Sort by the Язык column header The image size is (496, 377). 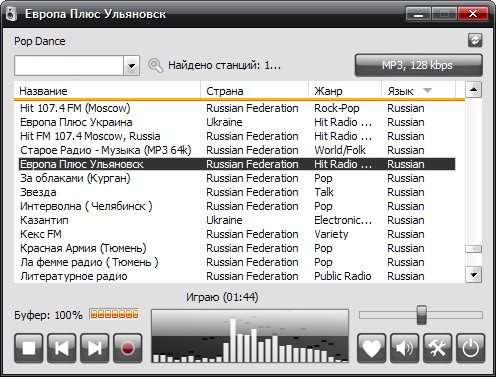pyautogui.click(x=418, y=91)
